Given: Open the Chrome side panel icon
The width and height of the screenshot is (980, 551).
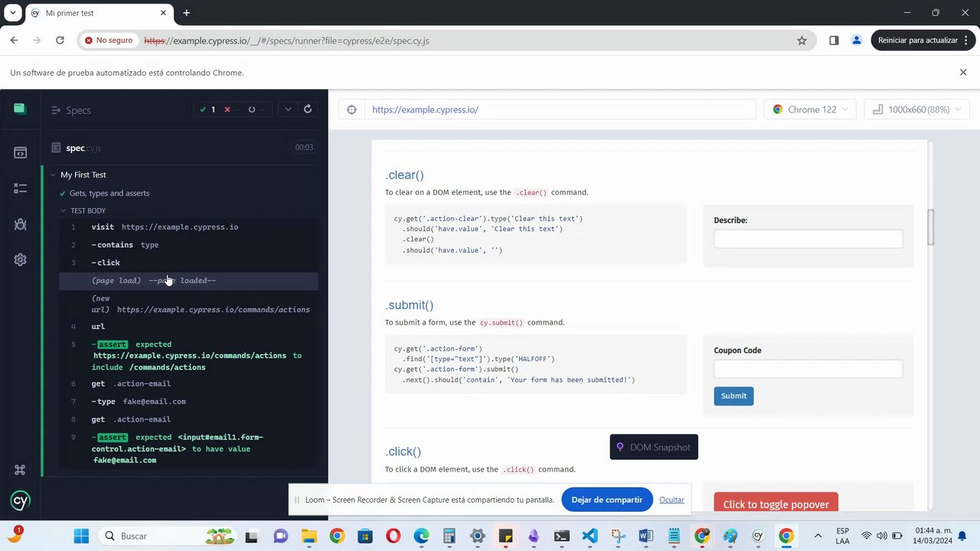Looking at the screenshot, I should (x=834, y=41).
